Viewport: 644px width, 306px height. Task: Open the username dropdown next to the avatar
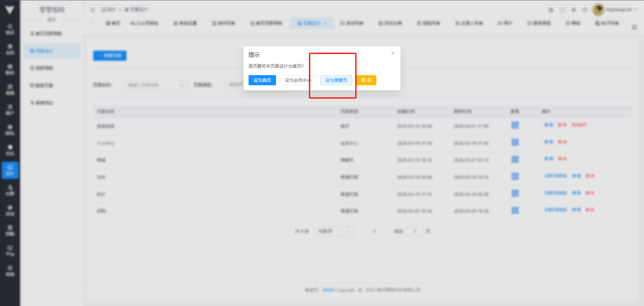point(621,10)
